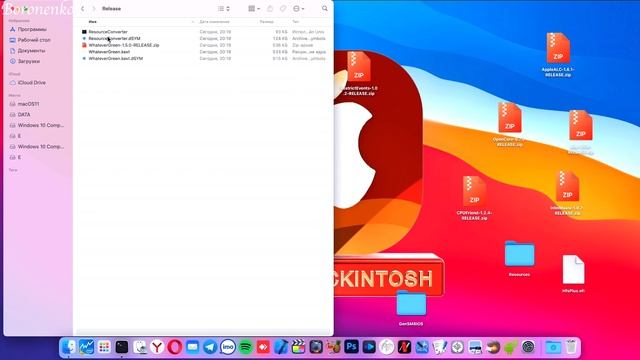Open Opera from the Dock

(x=175, y=347)
